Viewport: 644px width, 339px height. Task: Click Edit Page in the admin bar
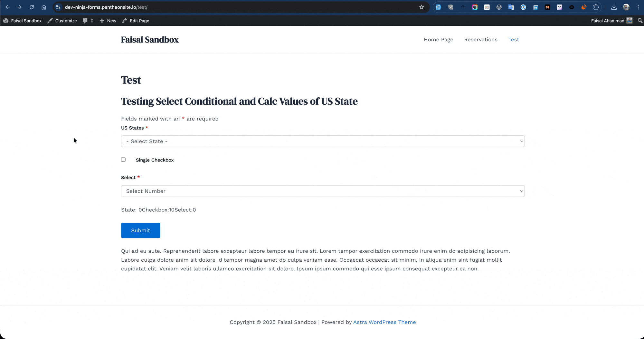[136, 21]
